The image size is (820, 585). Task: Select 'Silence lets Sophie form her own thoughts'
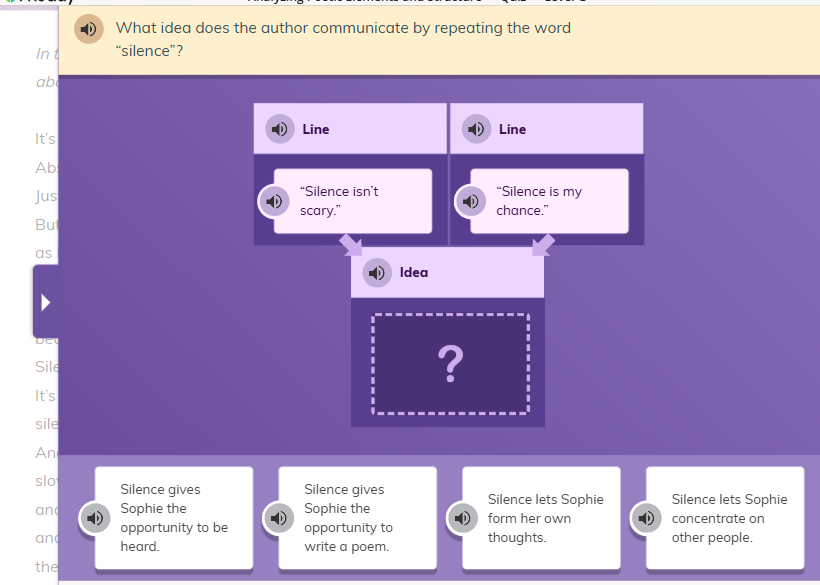[541, 518]
